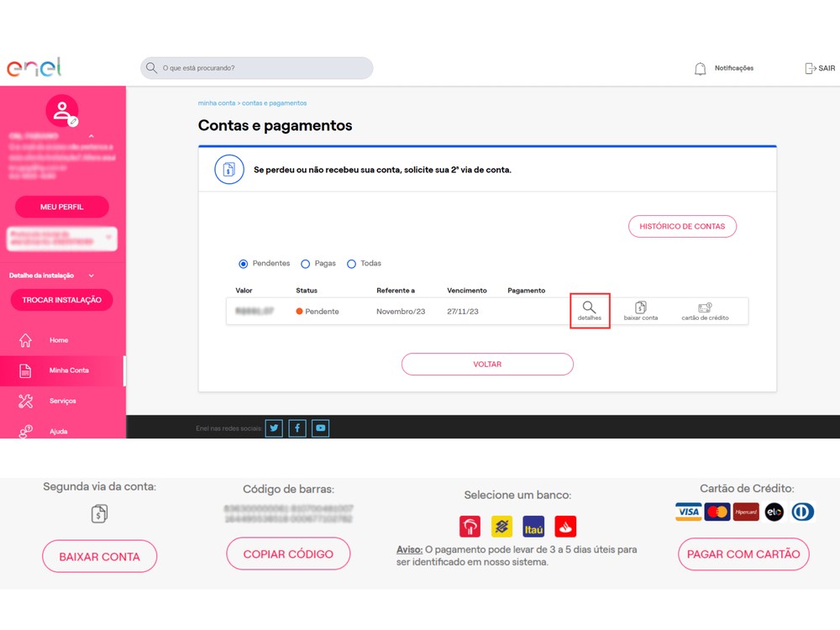Viewport: 840px width, 630px height.
Task: Select the Itaú bank icon
Action: [x=533, y=527]
